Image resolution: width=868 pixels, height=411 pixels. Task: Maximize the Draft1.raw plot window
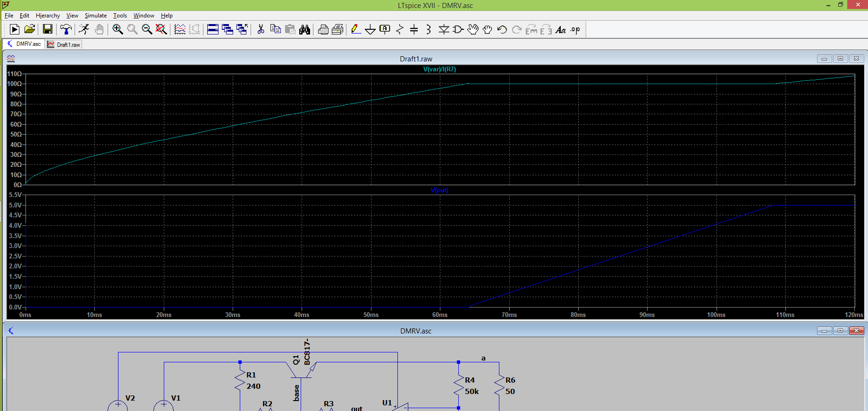[840, 59]
